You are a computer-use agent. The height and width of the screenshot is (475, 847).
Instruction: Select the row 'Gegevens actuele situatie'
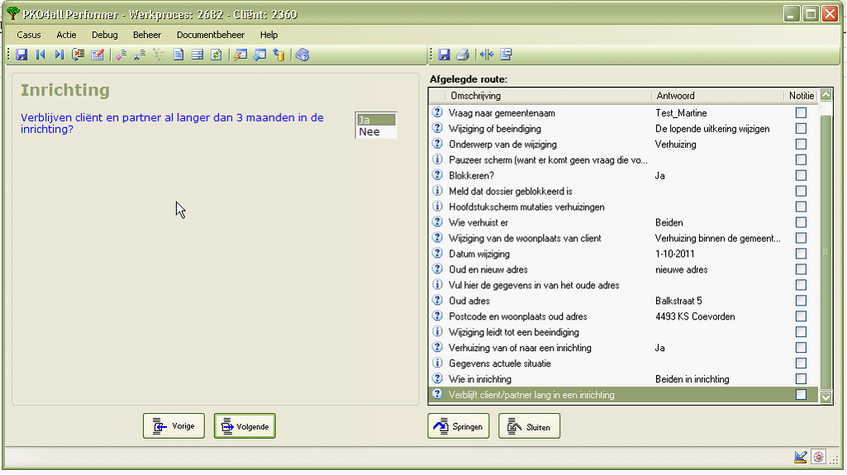click(624, 363)
